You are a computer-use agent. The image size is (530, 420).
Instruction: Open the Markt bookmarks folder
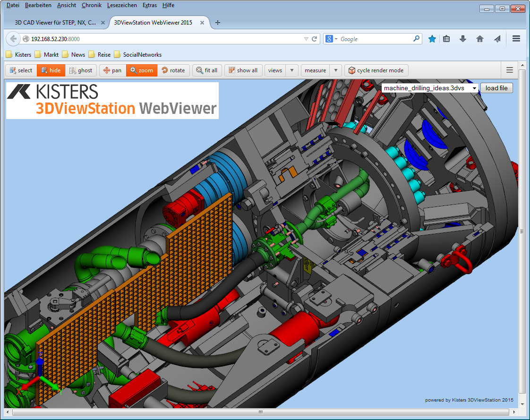tap(47, 54)
